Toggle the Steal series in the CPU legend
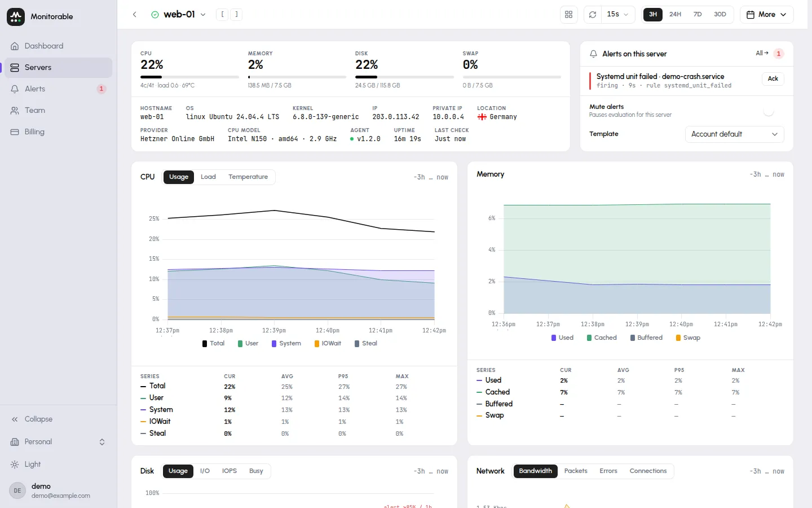The width and height of the screenshot is (812, 508). tap(365, 343)
